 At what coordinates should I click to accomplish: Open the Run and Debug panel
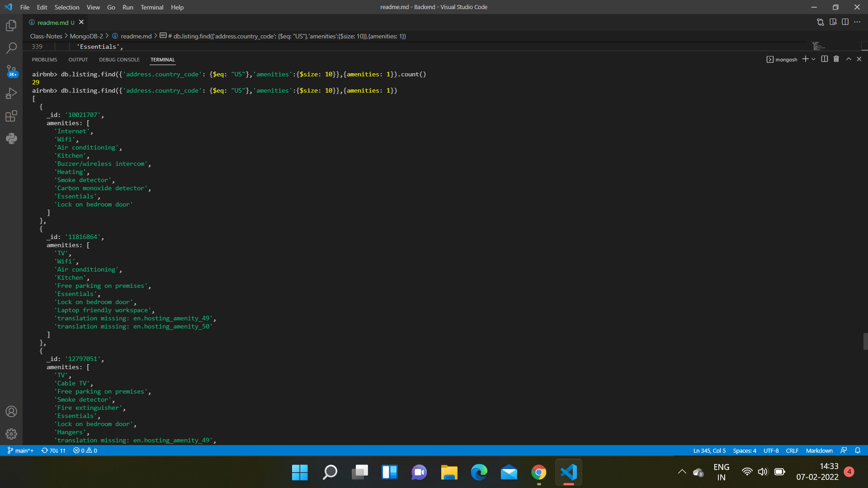[11, 93]
